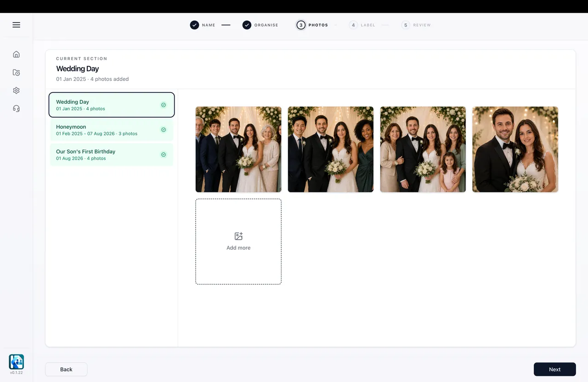Screen dimensions: 588x382
Task: Click the Current Section label
Action: [82, 59]
